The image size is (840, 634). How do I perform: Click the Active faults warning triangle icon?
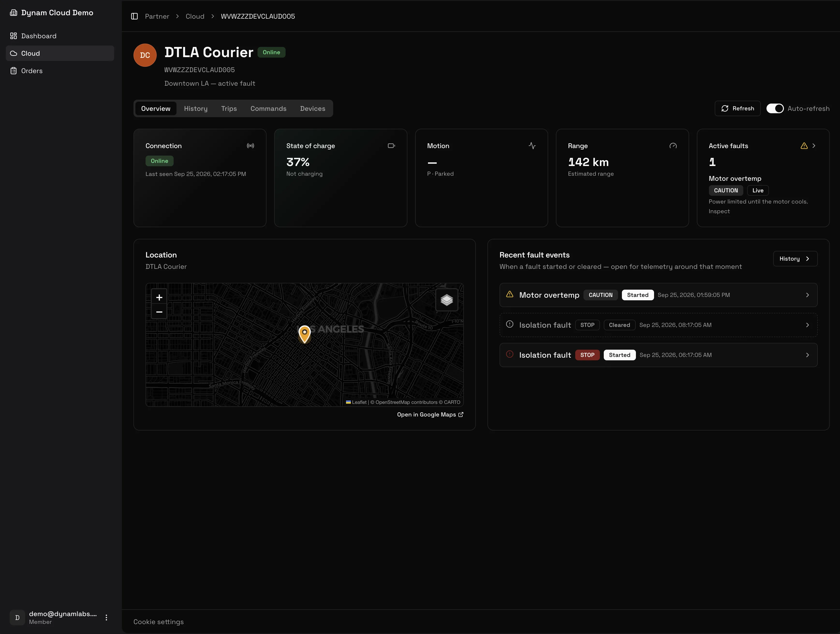pos(804,146)
